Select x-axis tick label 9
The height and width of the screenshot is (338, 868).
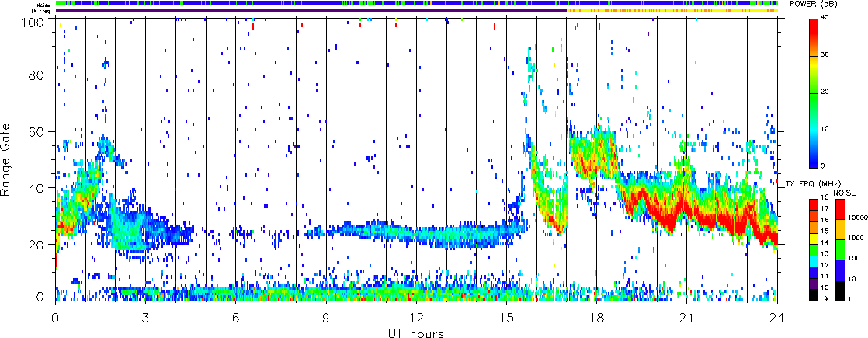tap(326, 318)
